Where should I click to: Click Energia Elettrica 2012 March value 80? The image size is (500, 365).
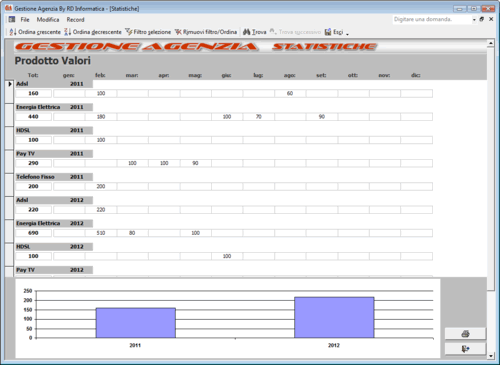point(132,233)
